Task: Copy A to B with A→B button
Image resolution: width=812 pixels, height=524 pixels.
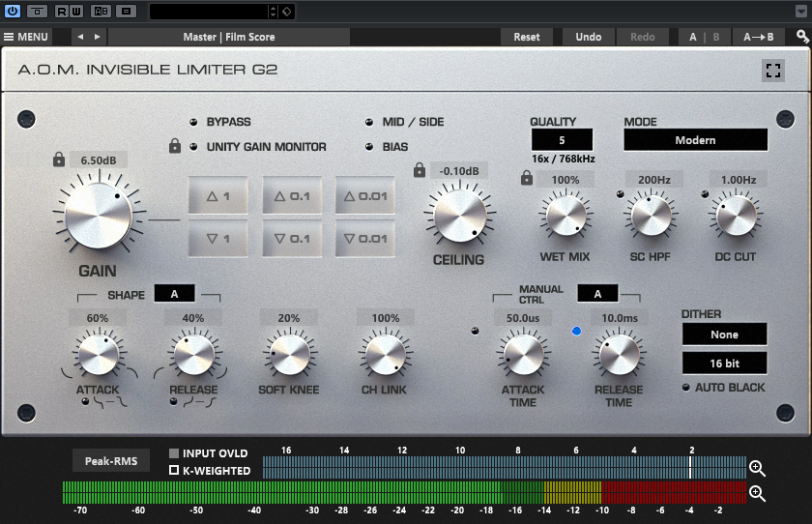Action: pos(758,37)
